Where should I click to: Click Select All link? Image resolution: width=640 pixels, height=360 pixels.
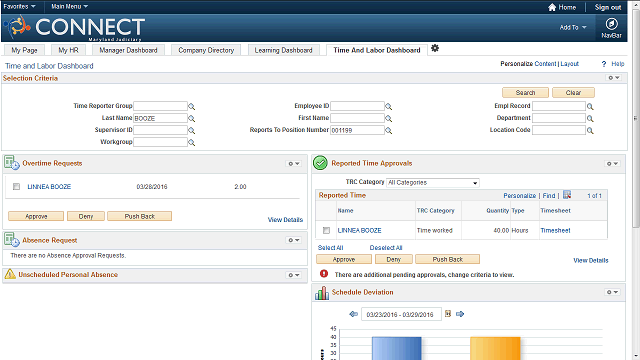(330, 248)
